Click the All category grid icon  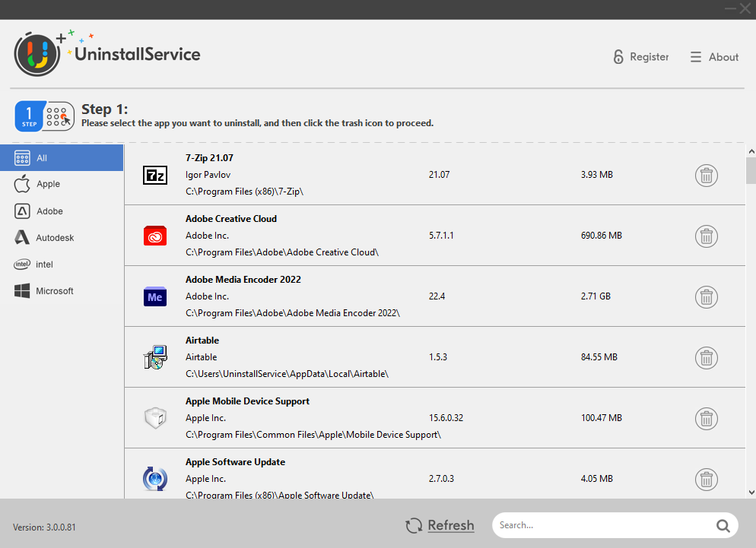(x=22, y=157)
